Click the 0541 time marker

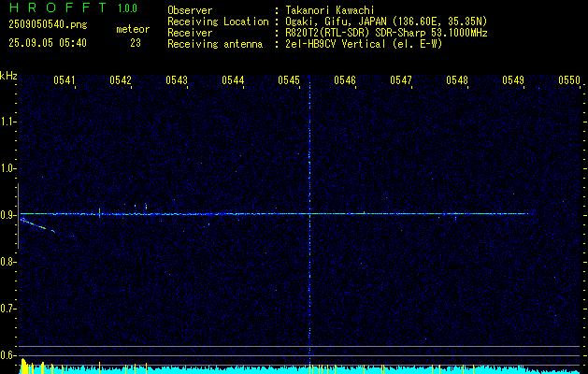pos(65,80)
